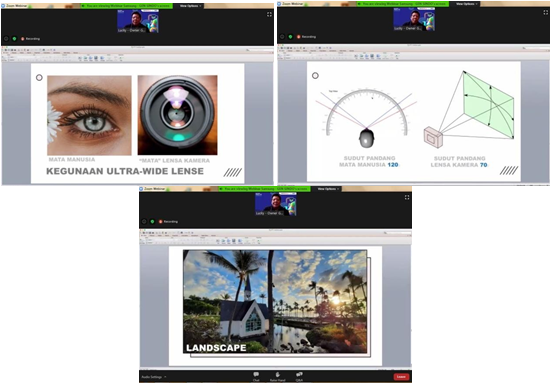
Task: Select the speaker video thumbnail in the Sudut Pandang window
Action: coord(414,19)
